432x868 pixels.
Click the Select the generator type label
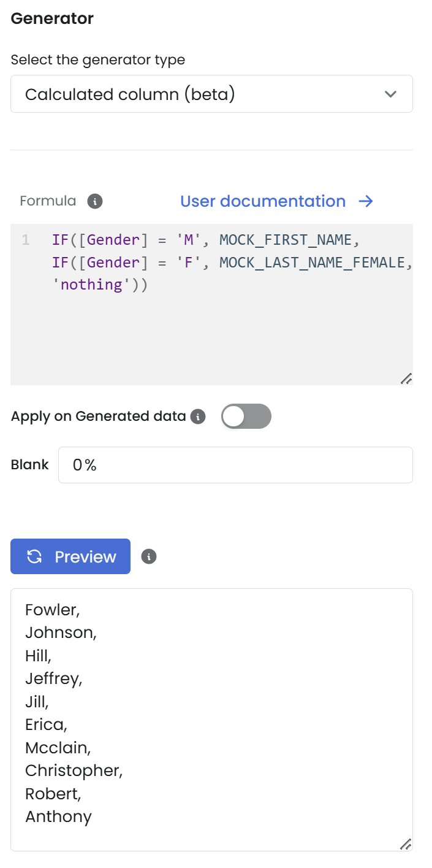[x=98, y=60]
